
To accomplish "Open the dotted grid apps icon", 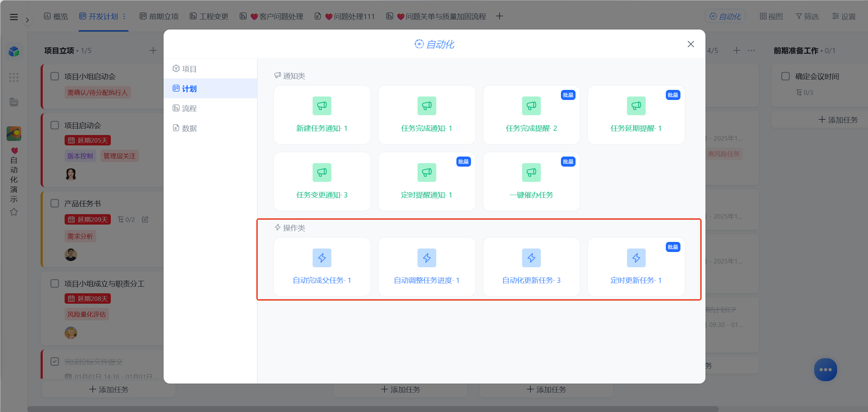I will [14, 77].
